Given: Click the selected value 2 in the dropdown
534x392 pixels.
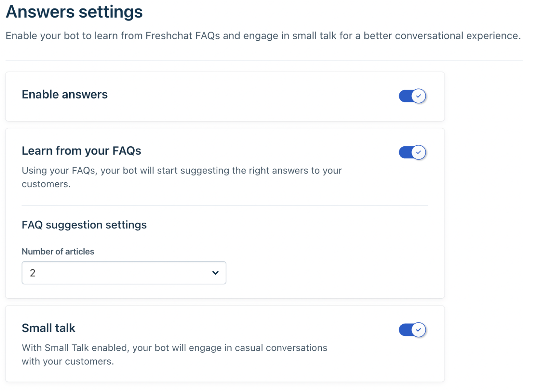Looking at the screenshot, I should click(x=33, y=273).
